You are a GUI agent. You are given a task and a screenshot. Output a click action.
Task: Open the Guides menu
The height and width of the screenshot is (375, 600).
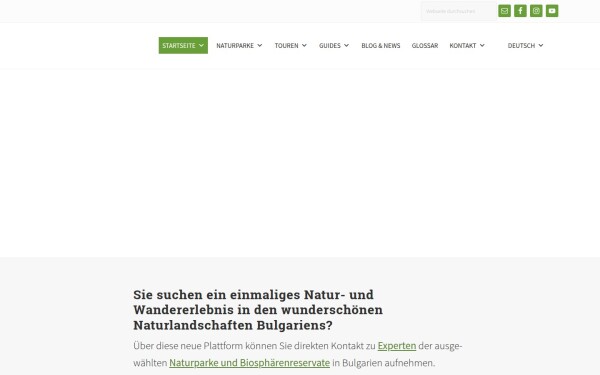[329, 46]
